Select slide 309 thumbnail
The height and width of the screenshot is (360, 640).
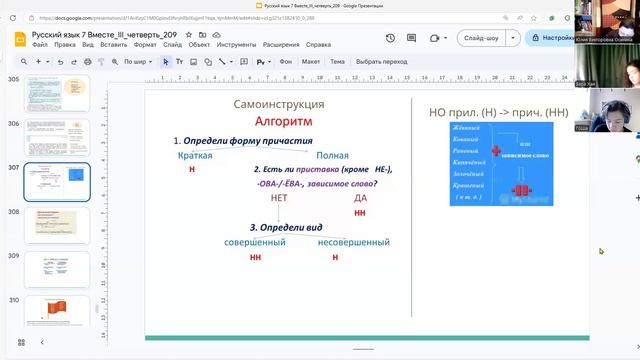pos(57,270)
